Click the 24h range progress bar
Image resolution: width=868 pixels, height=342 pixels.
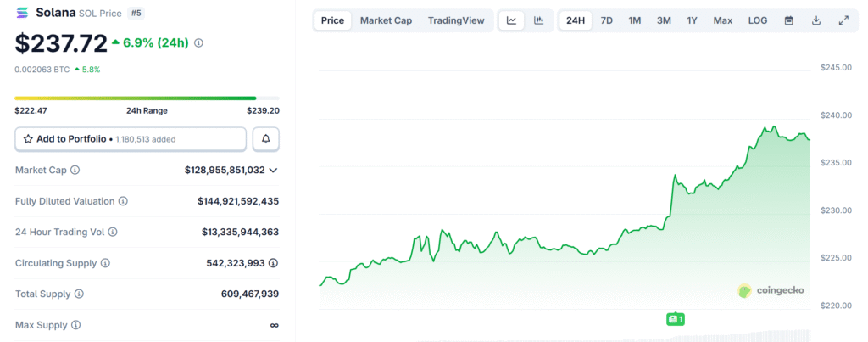click(x=147, y=98)
